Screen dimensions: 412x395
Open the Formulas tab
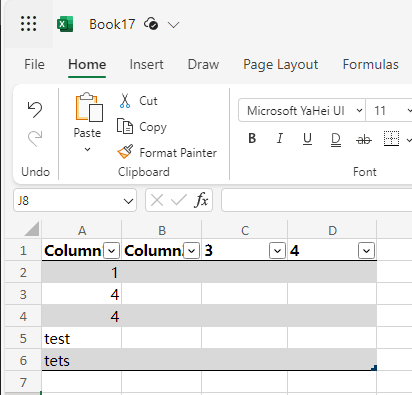(x=370, y=64)
